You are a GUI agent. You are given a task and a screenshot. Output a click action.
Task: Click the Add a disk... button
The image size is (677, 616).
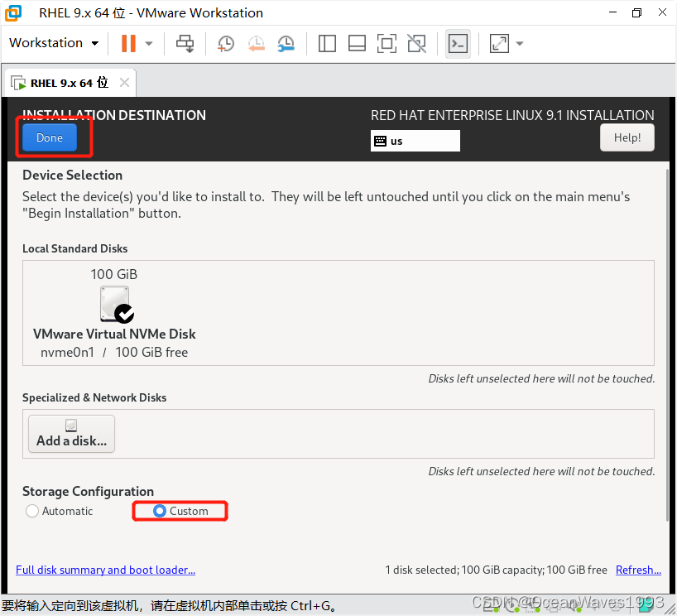72,434
